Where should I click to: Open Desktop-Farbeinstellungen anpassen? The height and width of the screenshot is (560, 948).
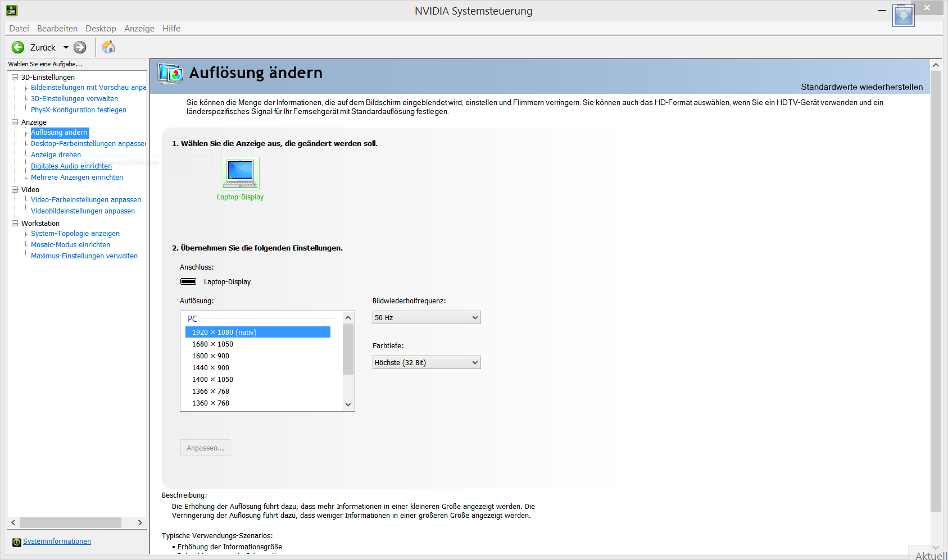(x=88, y=144)
